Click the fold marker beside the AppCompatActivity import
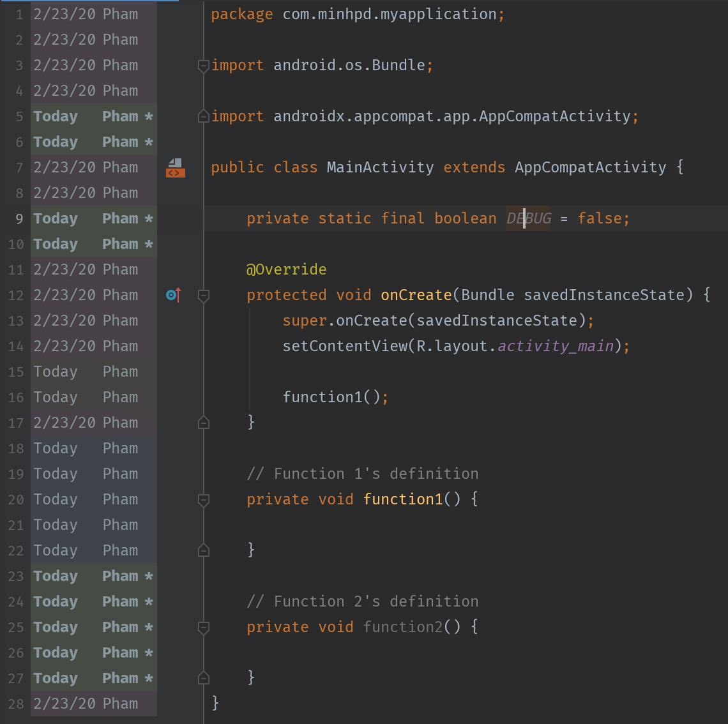Image resolution: width=728 pixels, height=724 pixels. point(203,116)
